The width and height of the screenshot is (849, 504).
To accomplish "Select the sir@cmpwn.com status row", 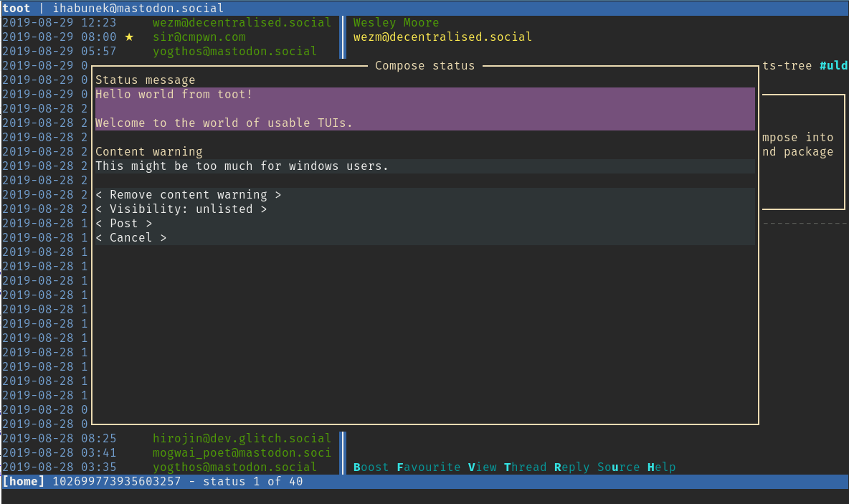I will [199, 37].
